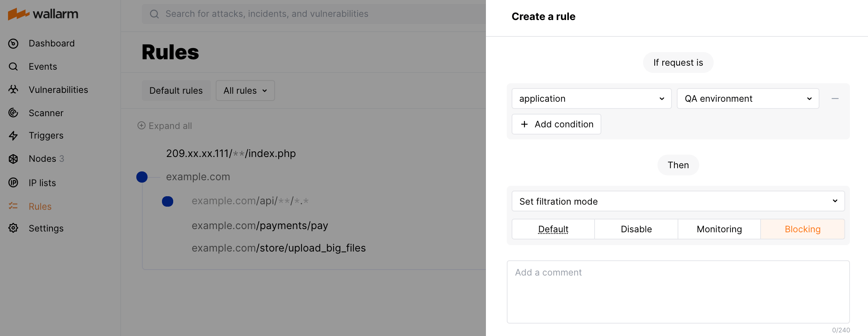Click the Triggers lightning bolt icon
Image resolution: width=868 pixels, height=336 pixels.
coord(13,136)
